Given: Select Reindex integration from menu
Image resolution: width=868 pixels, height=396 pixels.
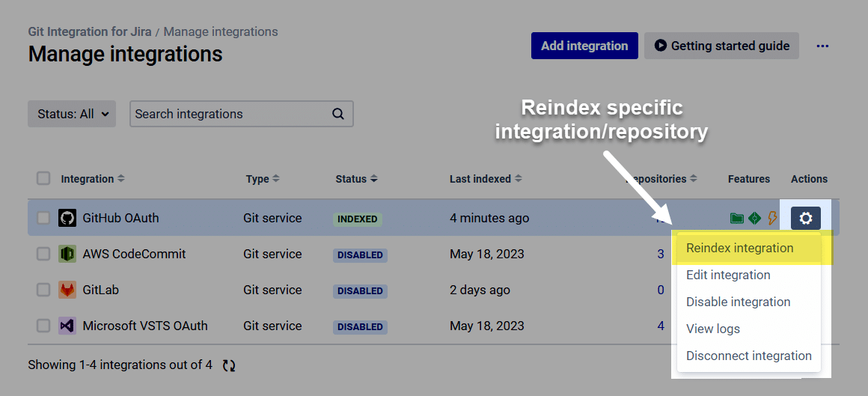Looking at the screenshot, I should click(749, 248).
